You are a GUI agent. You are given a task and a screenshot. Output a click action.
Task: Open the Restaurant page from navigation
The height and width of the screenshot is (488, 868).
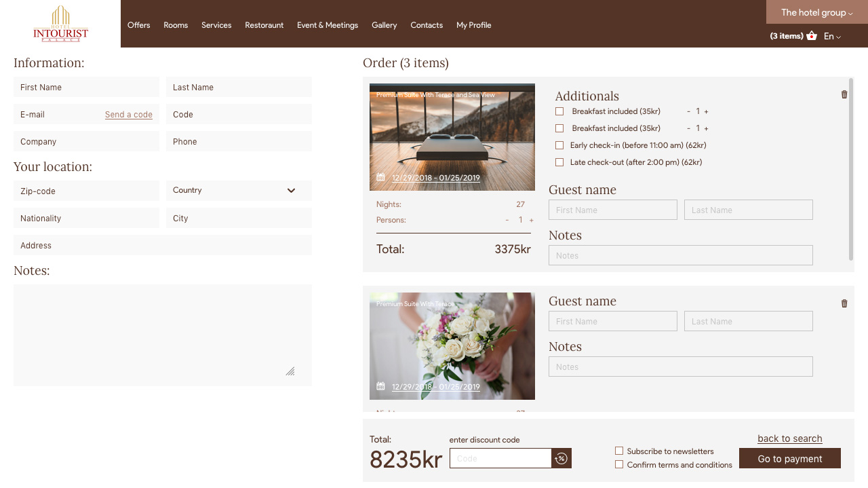coord(264,25)
